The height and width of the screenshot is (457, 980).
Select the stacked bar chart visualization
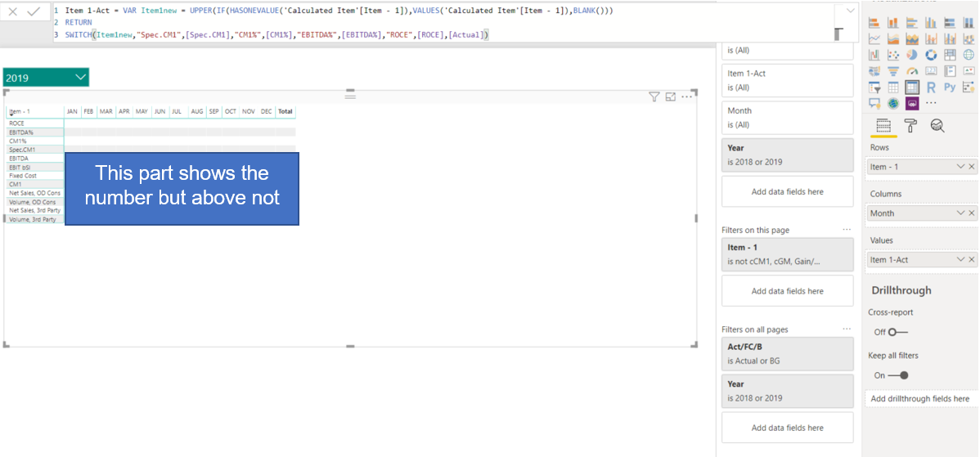click(x=874, y=22)
